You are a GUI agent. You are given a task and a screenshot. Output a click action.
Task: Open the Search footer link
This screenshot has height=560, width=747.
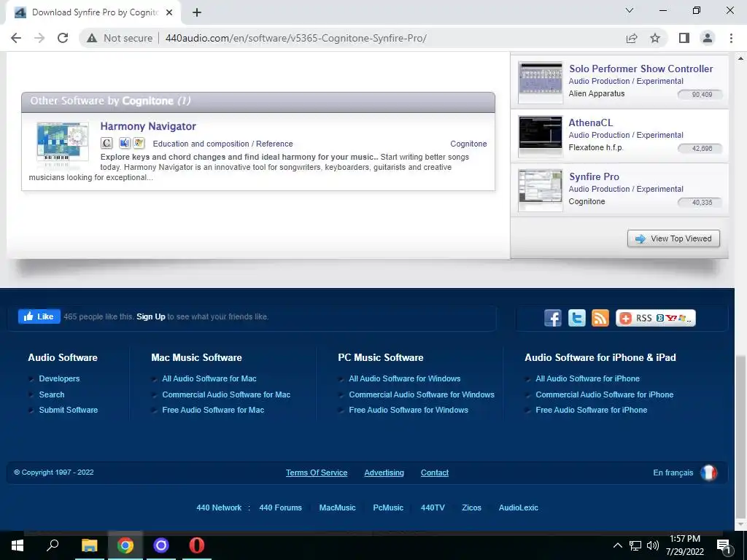(52, 394)
